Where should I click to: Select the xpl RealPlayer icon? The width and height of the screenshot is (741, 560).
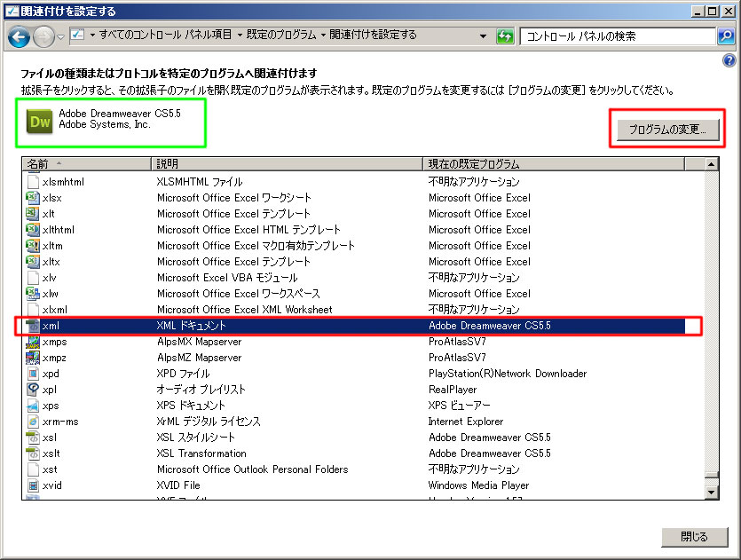click(33, 390)
